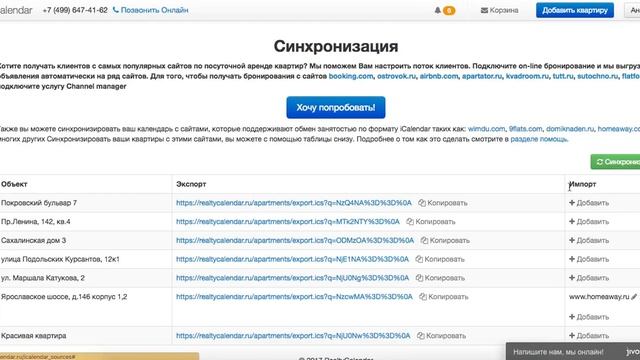640x360 pixels.
Task: Click the Синхронизация page heading
Action: click(336, 46)
